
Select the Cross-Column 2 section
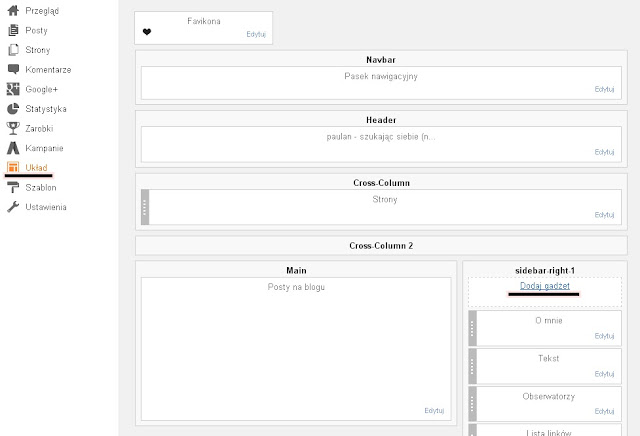tap(381, 246)
